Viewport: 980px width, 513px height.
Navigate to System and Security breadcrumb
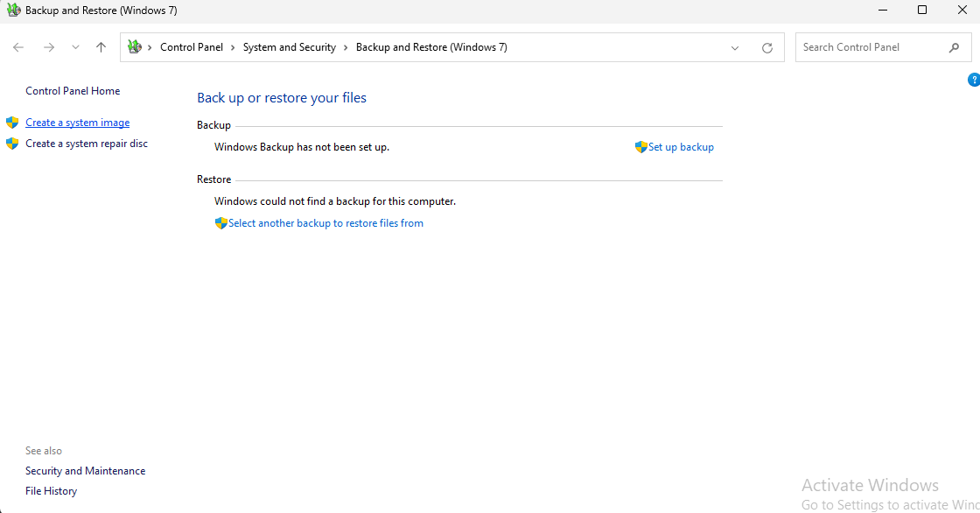[x=289, y=47]
